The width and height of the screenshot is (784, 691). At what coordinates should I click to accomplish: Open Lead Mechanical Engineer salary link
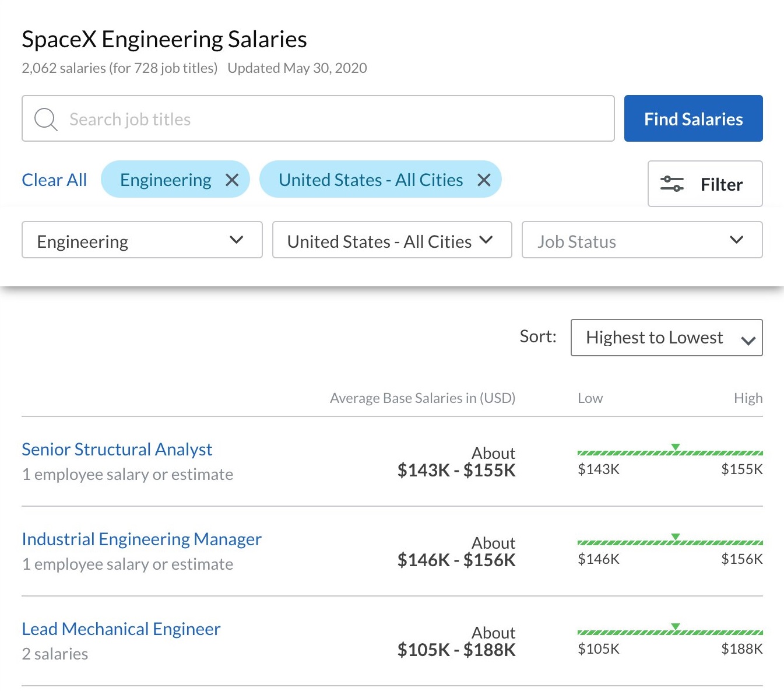coord(121,629)
